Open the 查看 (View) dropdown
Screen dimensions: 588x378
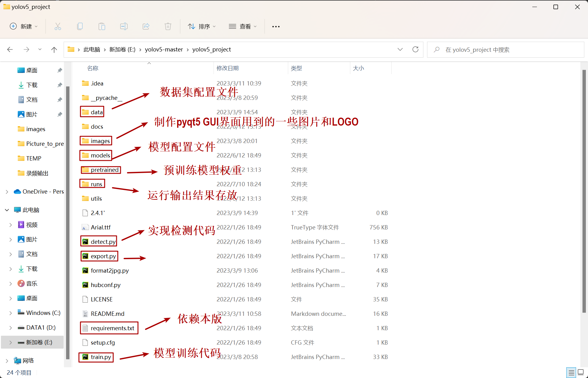pyautogui.click(x=243, y=26)
